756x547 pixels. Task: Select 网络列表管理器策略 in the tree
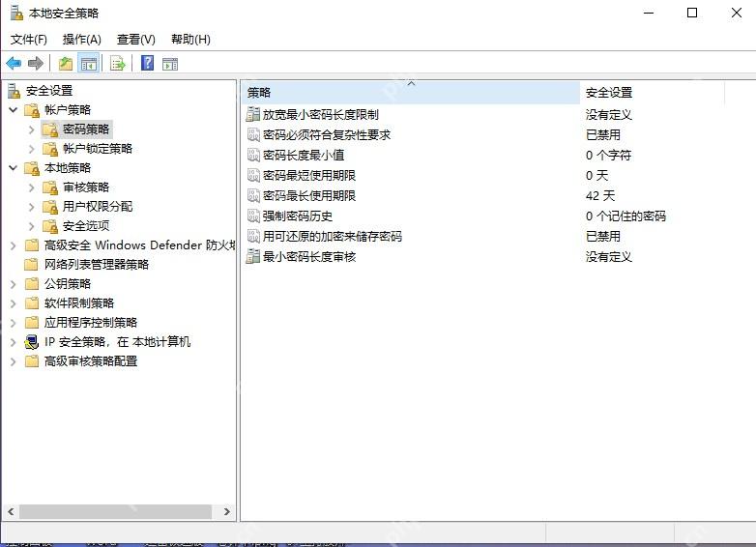(97, 264)
